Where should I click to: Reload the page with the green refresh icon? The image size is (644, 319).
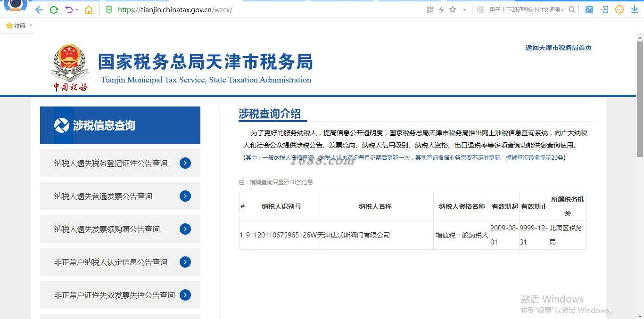pos(54,10)
